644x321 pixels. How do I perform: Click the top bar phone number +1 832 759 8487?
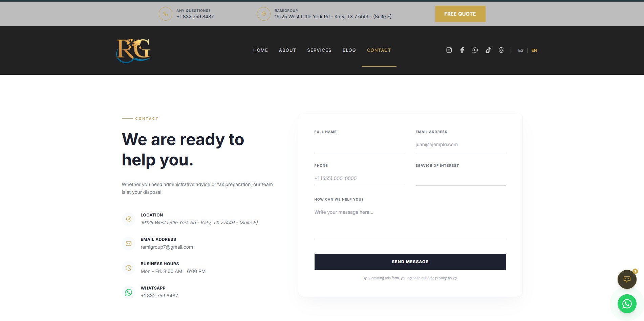(195, 17)
